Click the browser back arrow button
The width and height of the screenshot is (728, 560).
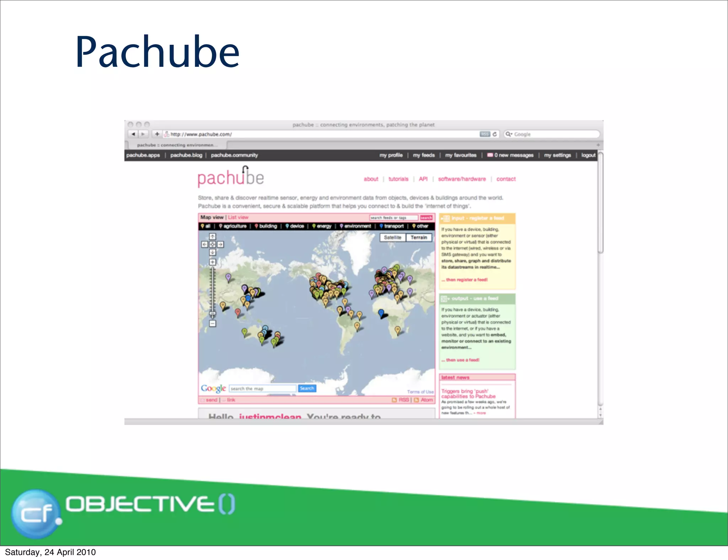[133, 134]
